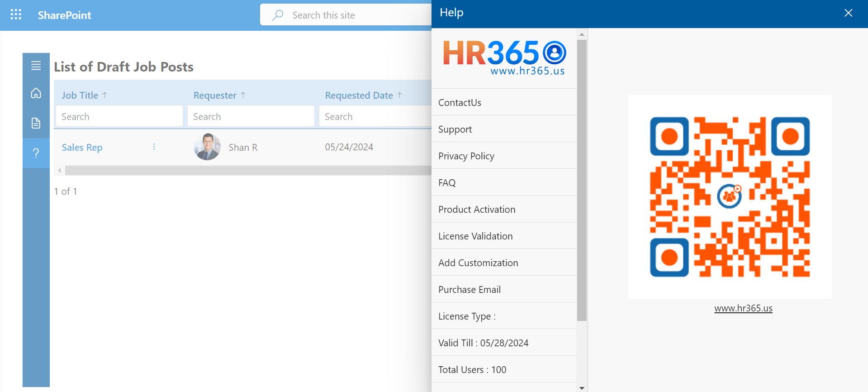Click the Requester search field
Viewport: 868px width, 392px height.
pos(251,116)
